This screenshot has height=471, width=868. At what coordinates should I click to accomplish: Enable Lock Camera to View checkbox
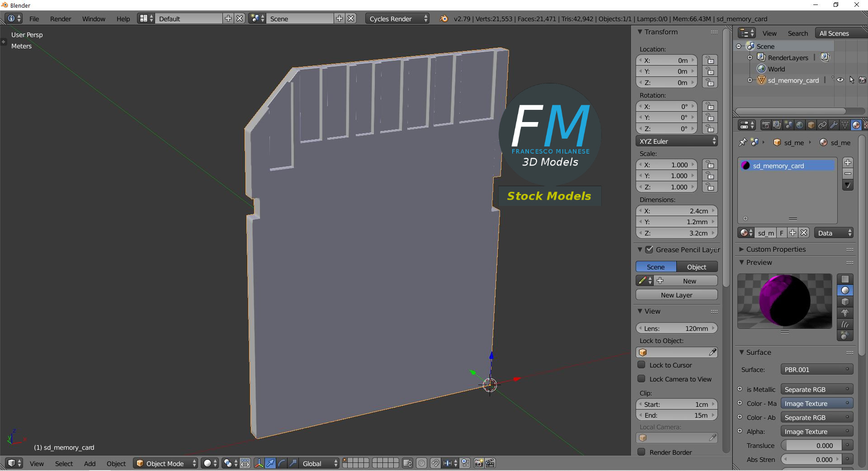[x=641, y=379]
